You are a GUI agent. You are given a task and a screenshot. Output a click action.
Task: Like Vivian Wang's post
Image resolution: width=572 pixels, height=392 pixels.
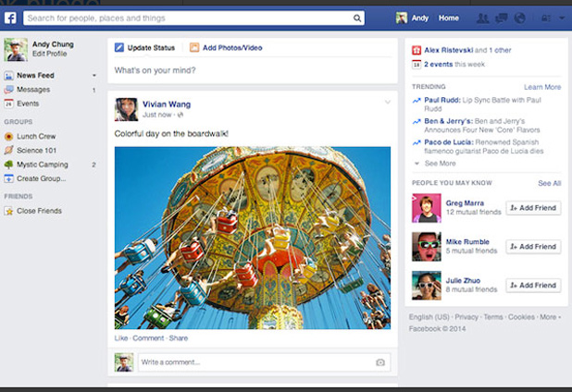click(x=121, y=338)
